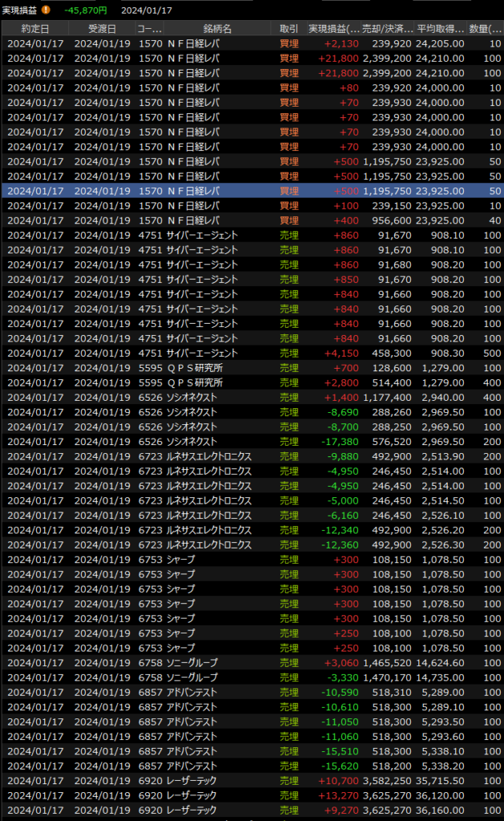Click the 売却/決済 column header
This screenshot has width=504, height=821.
[x=388, y=28]
